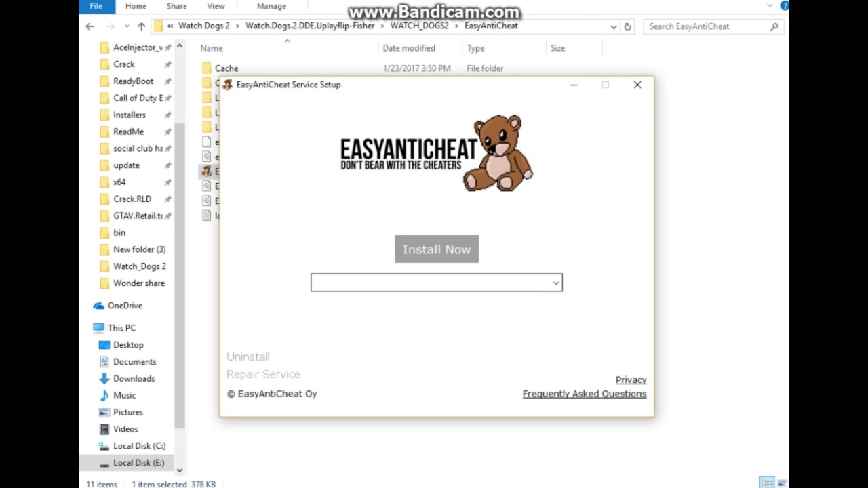Open the View ribbon tab

tap(216, 6)
